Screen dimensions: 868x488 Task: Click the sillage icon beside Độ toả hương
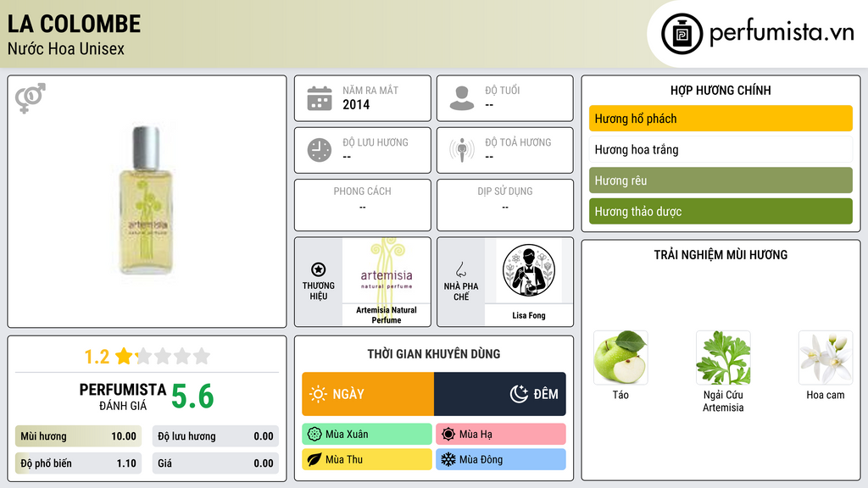click(x=462, y=150)
